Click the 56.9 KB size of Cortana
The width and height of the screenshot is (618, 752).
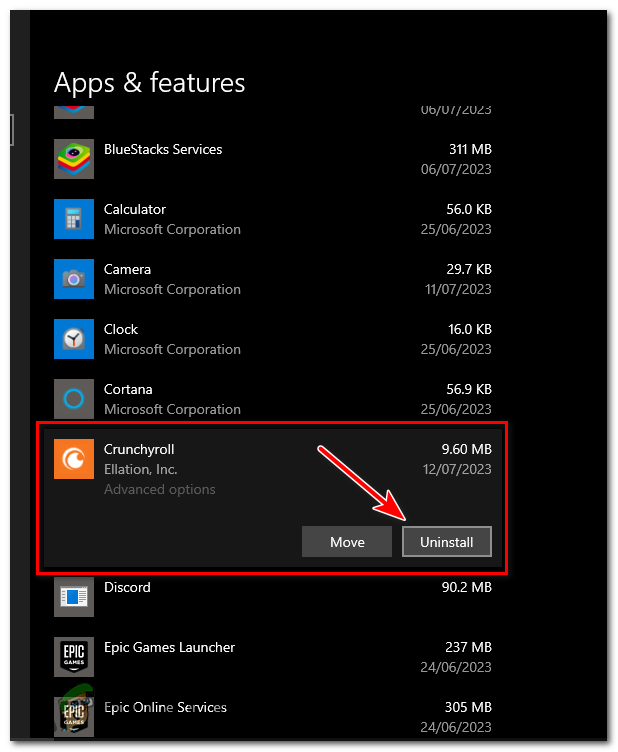pos(469,389)
